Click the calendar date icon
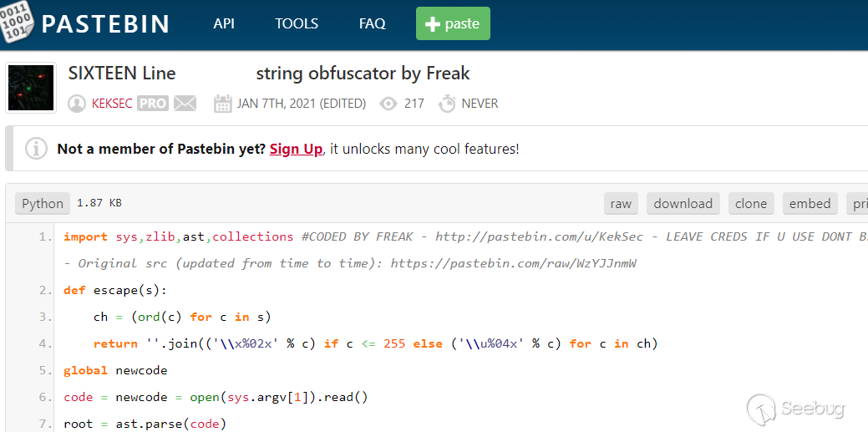This screenshot has height=432, width=868. click(x=223, y=104)
